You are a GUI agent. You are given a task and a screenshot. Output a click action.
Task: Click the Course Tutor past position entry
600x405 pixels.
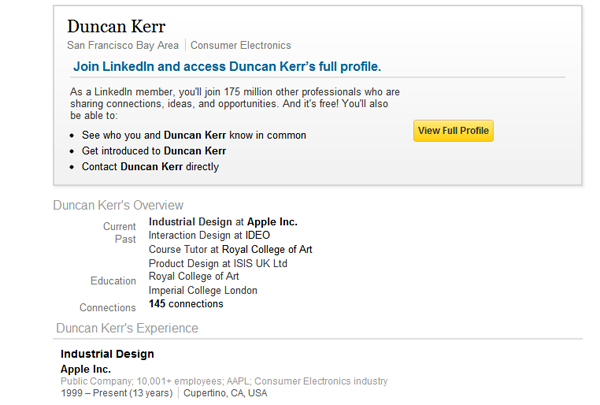pyautogui.click(x=230, y=249)
